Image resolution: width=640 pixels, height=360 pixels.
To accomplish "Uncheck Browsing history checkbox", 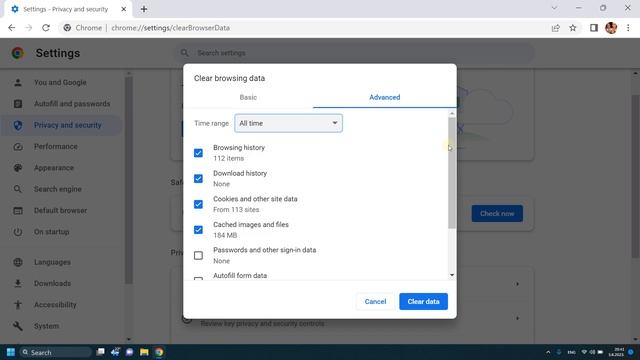I will (x=198, y=153).
